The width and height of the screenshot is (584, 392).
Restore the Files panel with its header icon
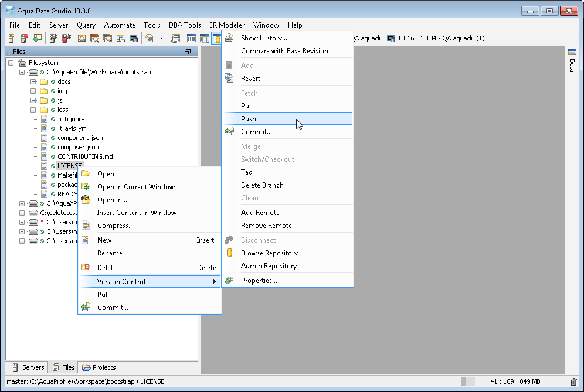pyautogui.click(x=188, y=52)
